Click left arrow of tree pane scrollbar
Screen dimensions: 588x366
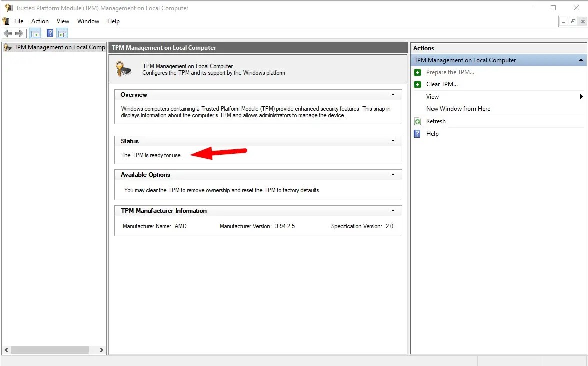6,350
